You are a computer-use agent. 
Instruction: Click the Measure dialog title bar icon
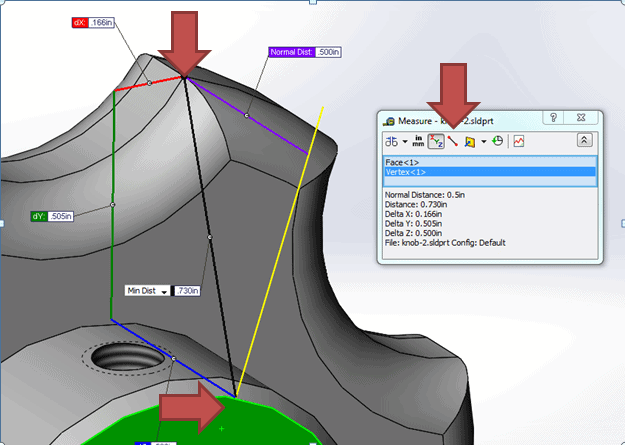(389, 121)
